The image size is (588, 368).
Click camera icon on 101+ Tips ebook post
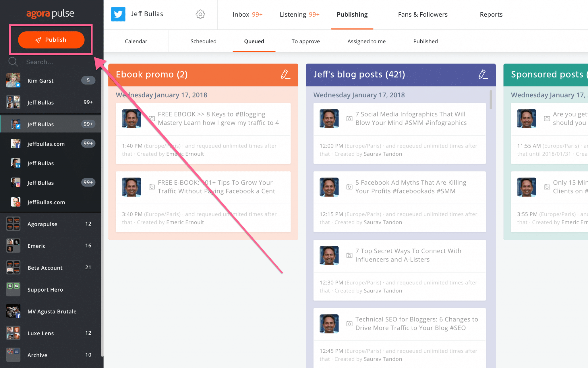click(152, 187)
